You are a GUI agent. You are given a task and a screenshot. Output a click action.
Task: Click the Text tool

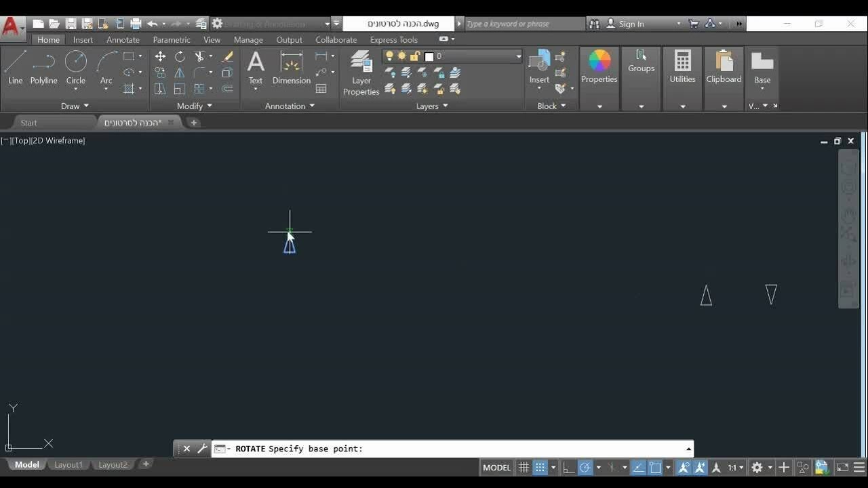click(x=256, y=68)
